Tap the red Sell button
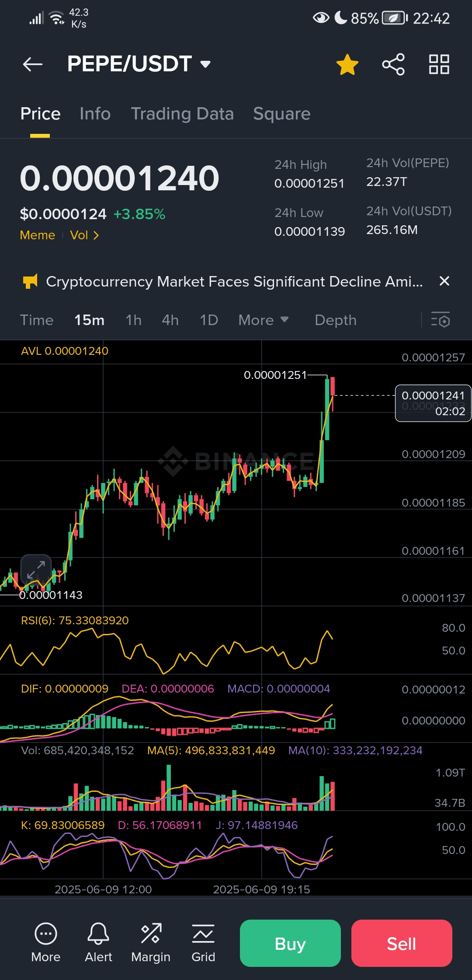 (402, 943)
